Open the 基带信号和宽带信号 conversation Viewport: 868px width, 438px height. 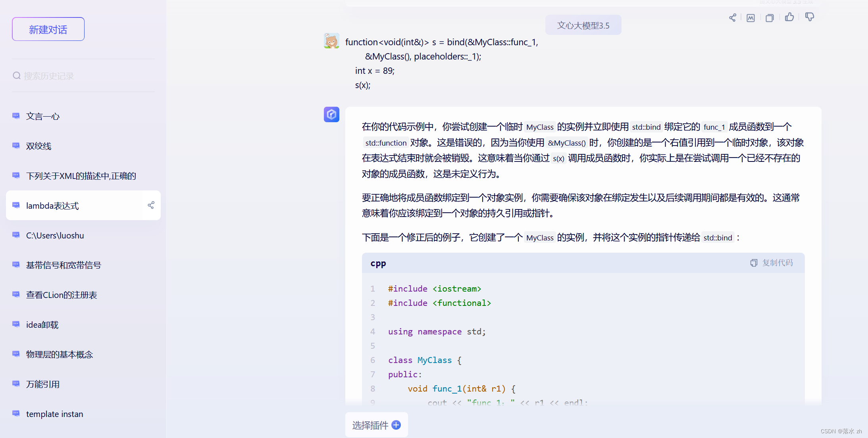pos(64,265)
